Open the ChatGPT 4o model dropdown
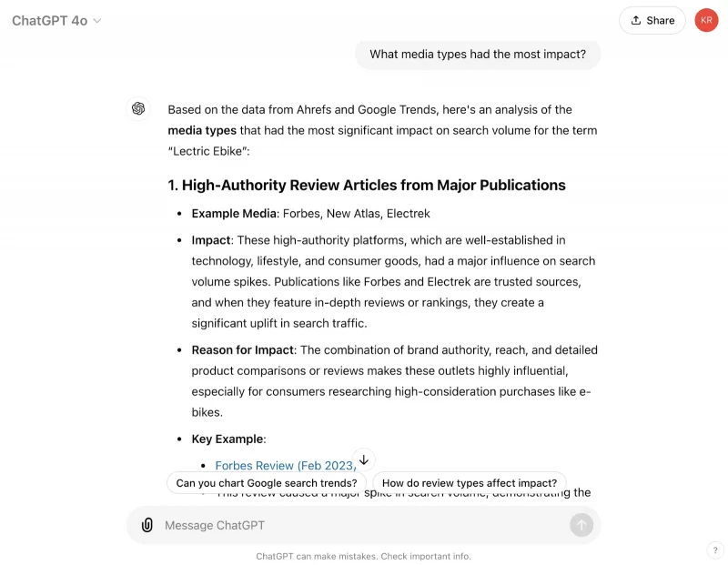This screenshot has height=565, width=728. (56, 21)
